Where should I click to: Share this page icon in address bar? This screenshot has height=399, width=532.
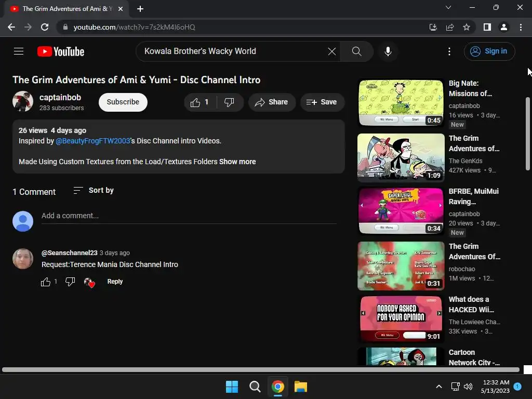[x=450, y=27]
